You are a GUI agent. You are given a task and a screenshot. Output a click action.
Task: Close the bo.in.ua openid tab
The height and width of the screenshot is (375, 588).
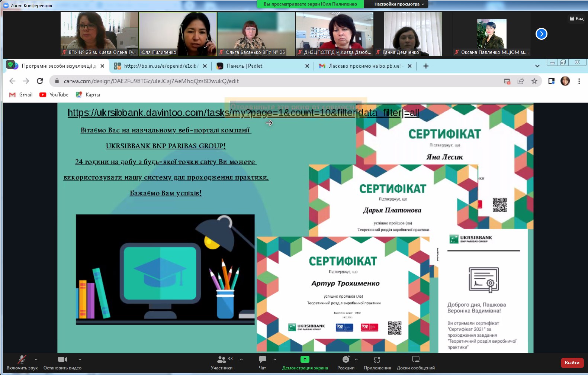tap(205, 66)
